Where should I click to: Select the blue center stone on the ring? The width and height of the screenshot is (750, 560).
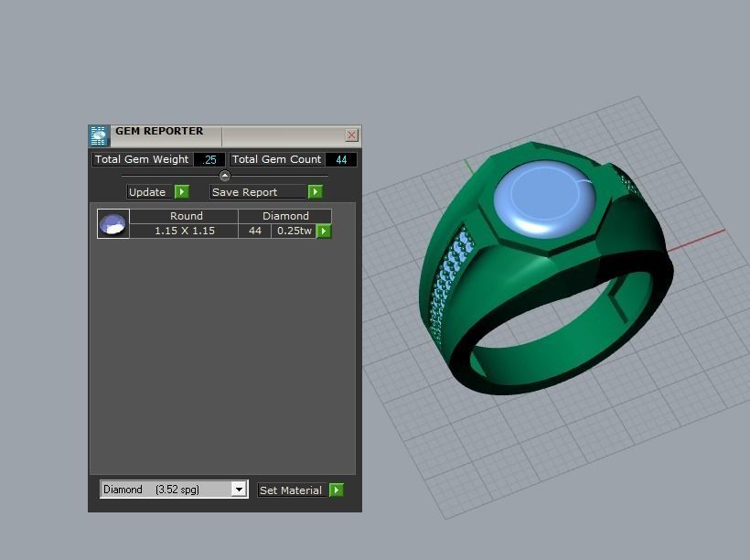545,199
